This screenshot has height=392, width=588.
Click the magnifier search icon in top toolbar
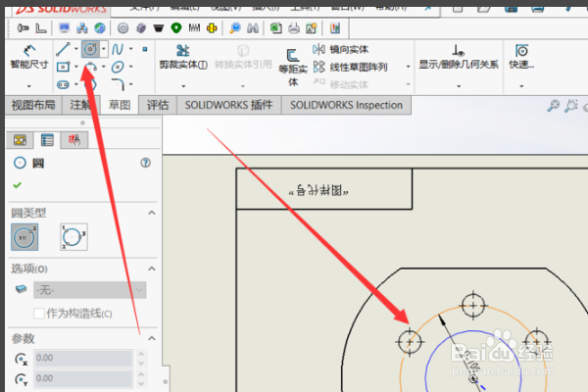click(x=235, y=28)
